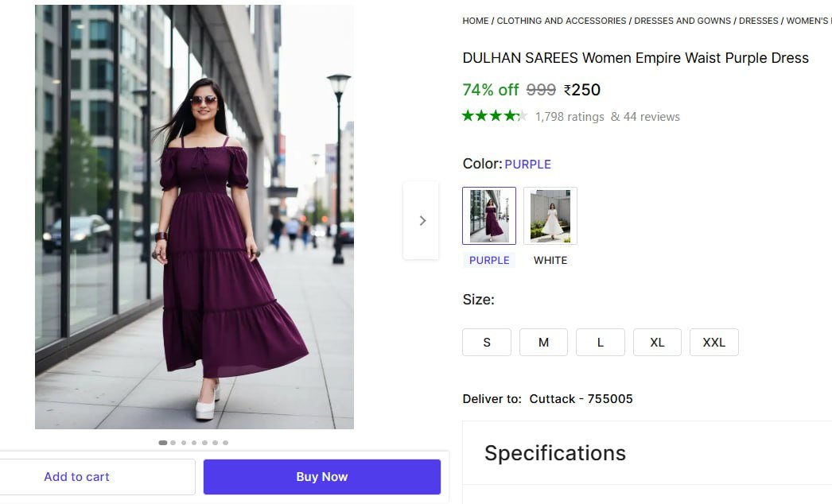832x504 pixels.
Task: Click the next image arrow on carousel
Action: [422, 220]
